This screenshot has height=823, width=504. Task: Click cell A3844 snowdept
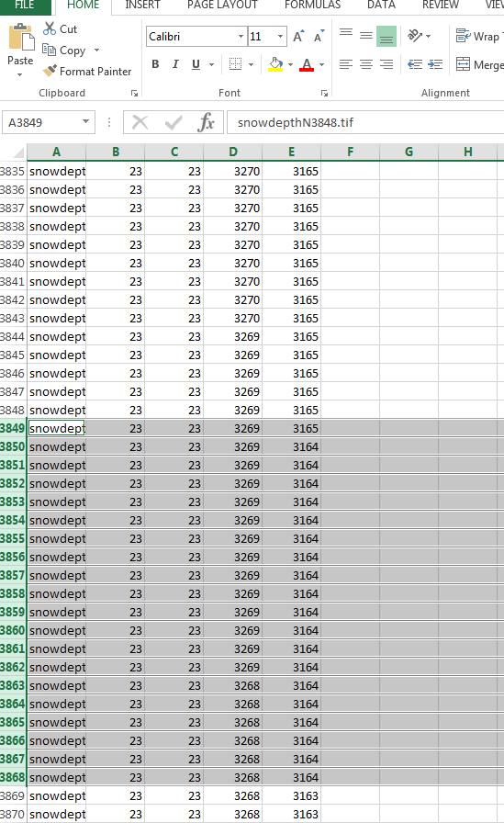[57, 336]
